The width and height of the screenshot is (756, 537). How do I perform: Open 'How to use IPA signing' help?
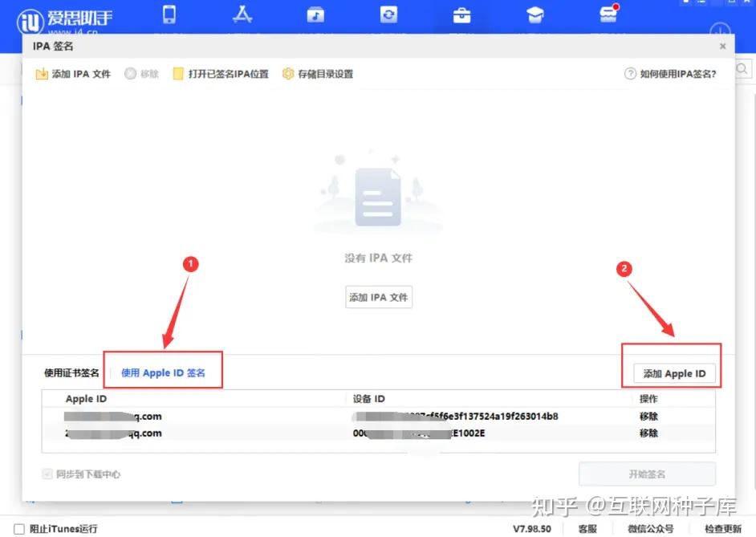click(x=670, y=74)
